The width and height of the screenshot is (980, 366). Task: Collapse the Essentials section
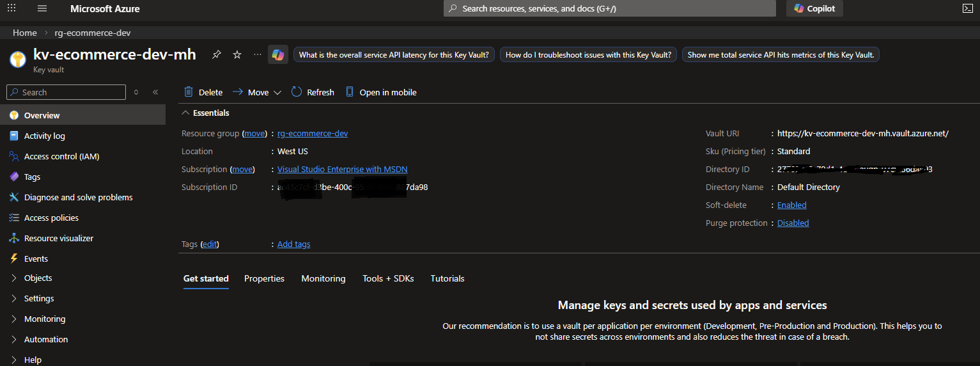coord(186,113)
